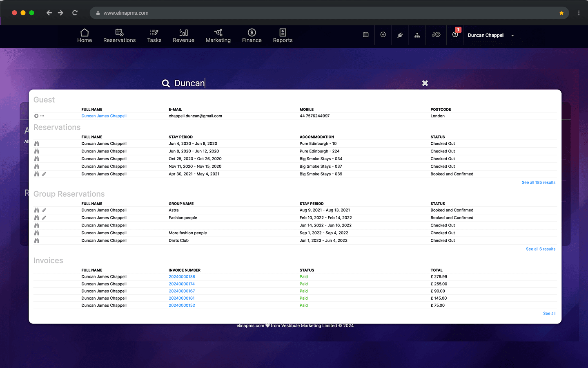This screenshot has width=588, height=368.
Task: Go to the Finance menu
Action: (252, 36)
